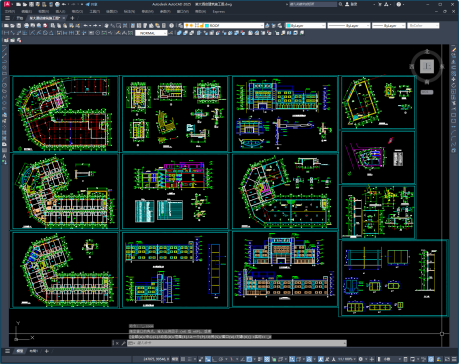Screen dimensions: 459x364
Task: Toggle the drawing grid display in status bar
Action: [x=183, y=359]
